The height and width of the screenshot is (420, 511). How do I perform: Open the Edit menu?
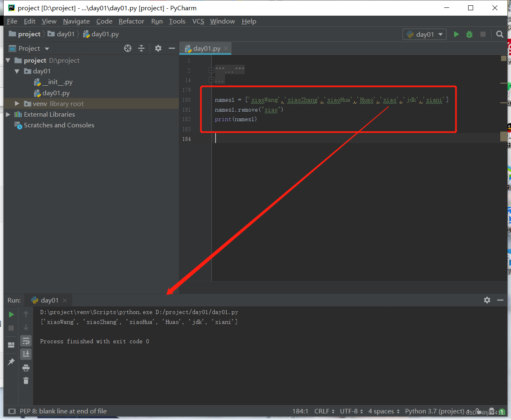(x=29, y=21)
